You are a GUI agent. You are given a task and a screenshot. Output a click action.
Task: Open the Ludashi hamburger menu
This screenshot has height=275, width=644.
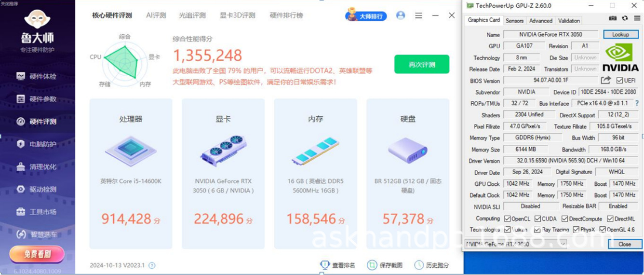418,15
